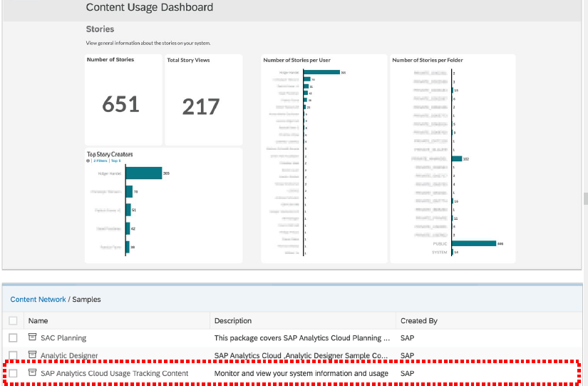This screenshot has width=588, height=386.
Task: Click the Description column header
Action: [233, 321]
